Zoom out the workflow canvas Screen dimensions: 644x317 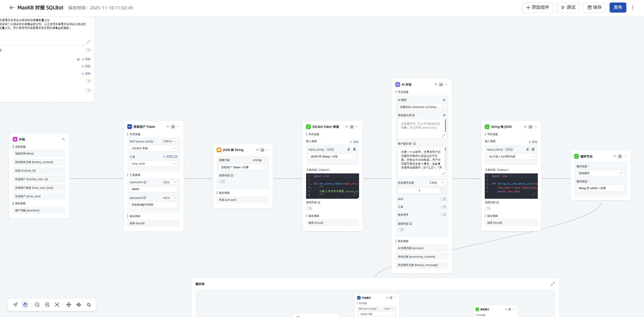pos(37,305)
